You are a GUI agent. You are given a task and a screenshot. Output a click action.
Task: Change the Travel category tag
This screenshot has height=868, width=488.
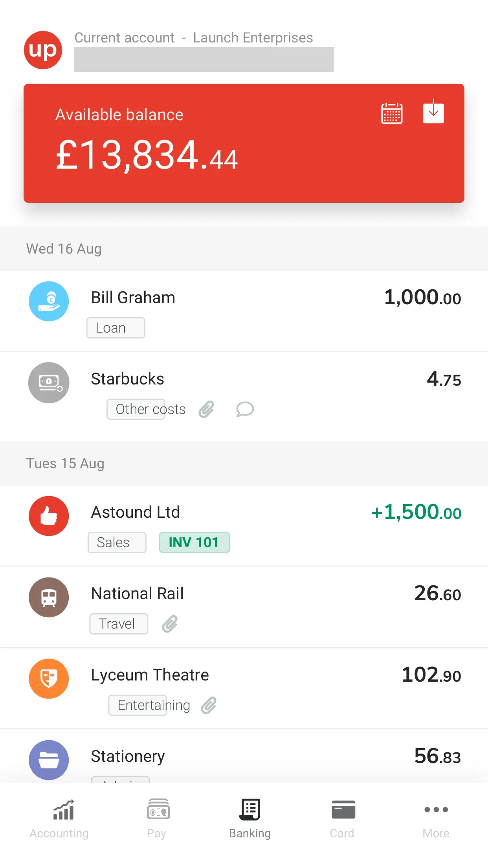[119, 624]
